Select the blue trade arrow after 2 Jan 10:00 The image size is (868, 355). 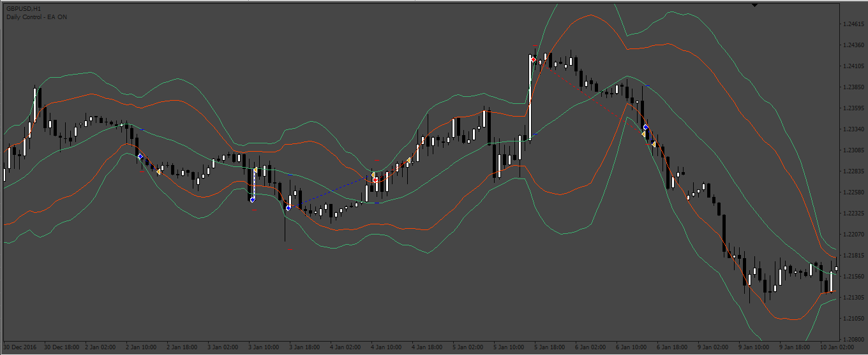[140, 156]
